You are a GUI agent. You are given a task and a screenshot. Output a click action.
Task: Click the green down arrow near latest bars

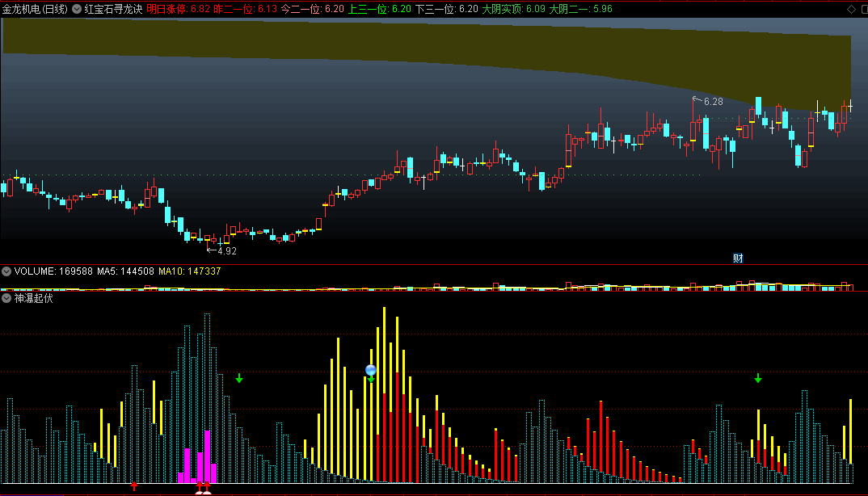pos(758,378)
